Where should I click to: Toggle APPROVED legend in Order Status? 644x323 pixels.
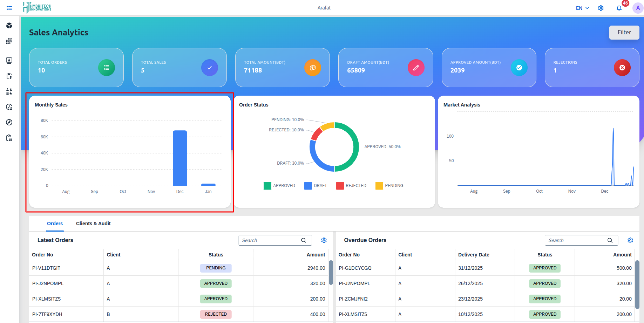point(279,186)
